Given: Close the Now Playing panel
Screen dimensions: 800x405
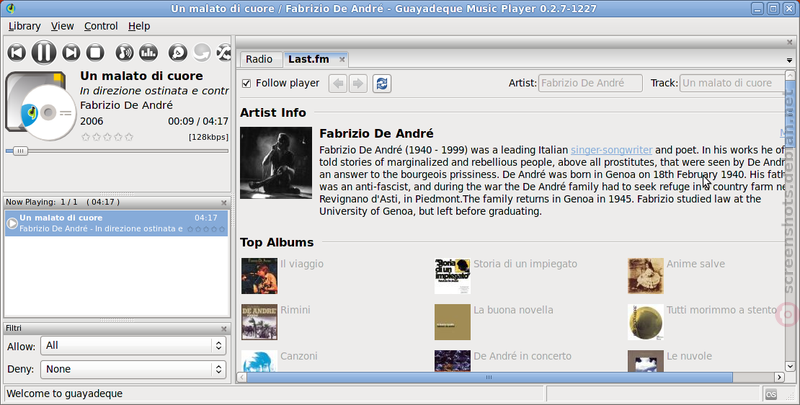Looking at the screenshot, I should click(x=223, y=202).
